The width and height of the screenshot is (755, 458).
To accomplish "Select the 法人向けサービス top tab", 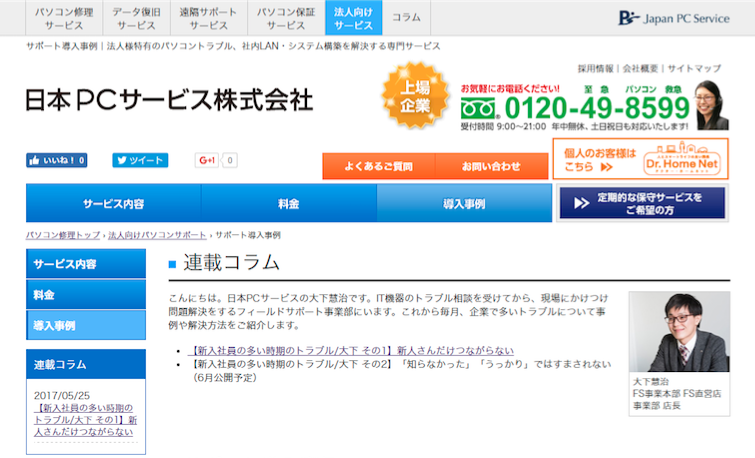I will click(353, 18).
